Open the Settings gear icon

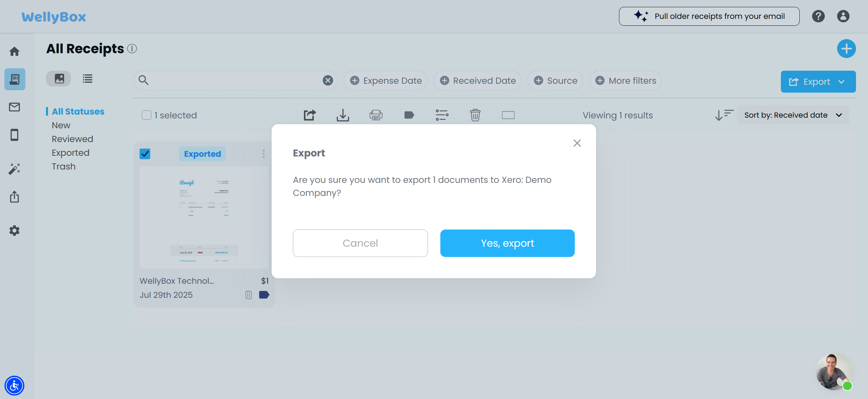click(14, 231)
